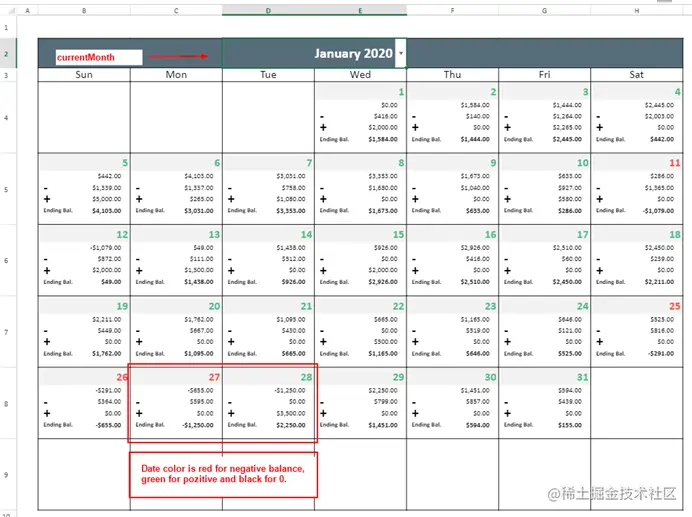Select date number 4 on Saturday
The height and width of the screenshot is (517, 692).
tap(677, 92)
